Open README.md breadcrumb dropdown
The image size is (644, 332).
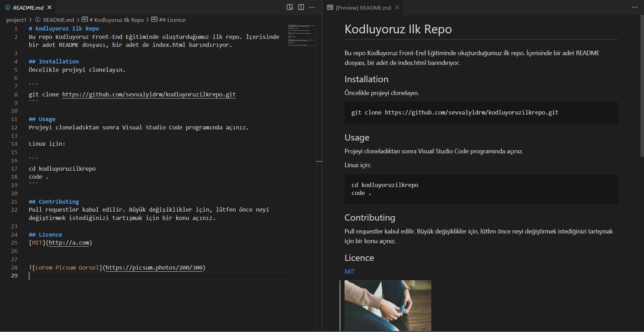pos(59,20)
